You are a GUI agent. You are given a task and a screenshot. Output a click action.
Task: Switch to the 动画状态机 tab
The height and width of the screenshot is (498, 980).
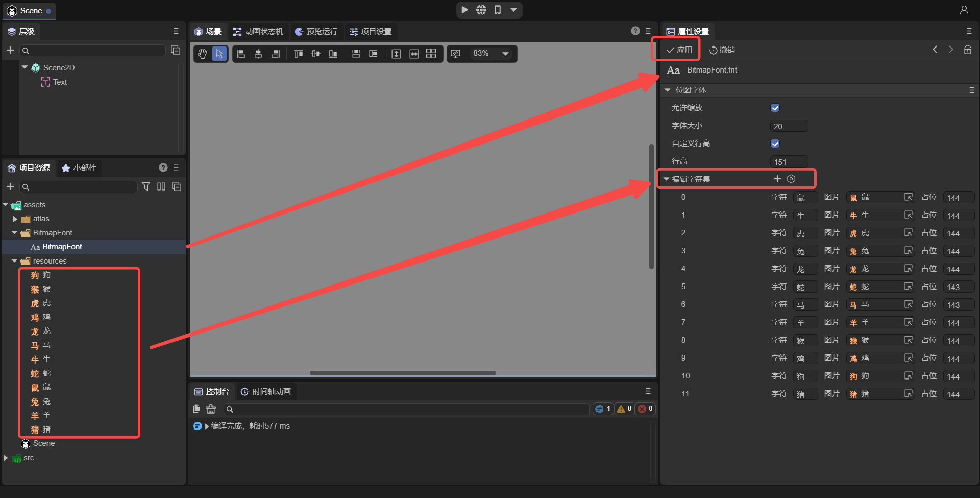(x=258, y=32)
